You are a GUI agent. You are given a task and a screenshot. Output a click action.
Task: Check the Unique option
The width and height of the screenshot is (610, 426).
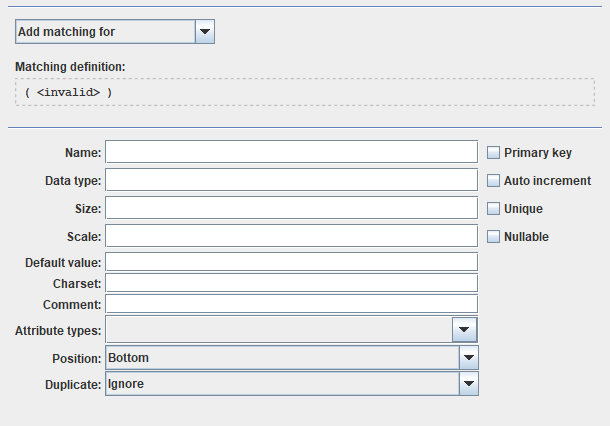[494, 209]
